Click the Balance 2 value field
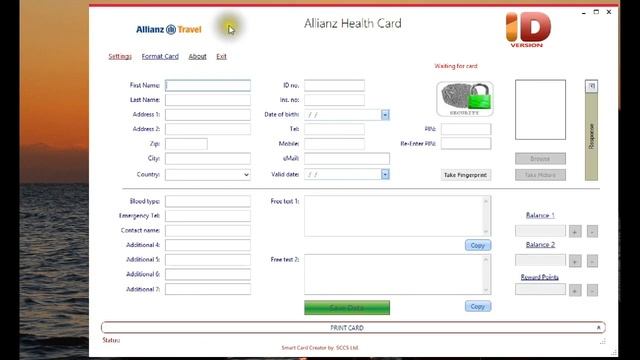 pos(540,260)
